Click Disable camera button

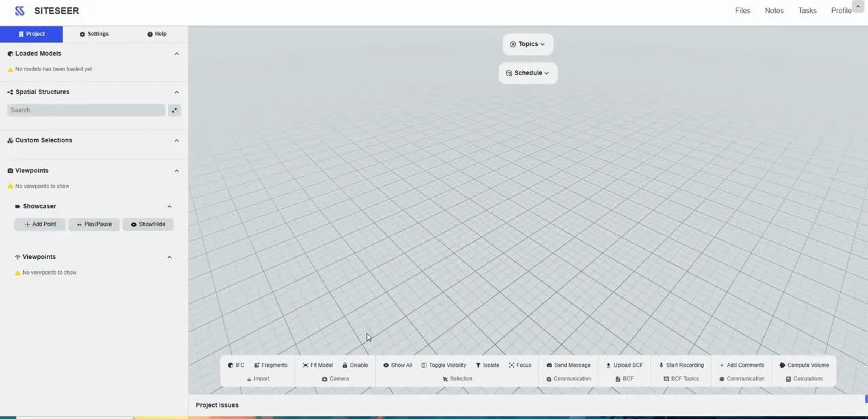pyautogui.click(x=355, y=365)
